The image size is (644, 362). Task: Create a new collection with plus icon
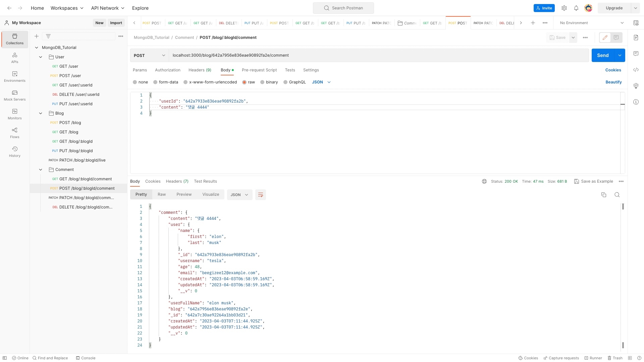point(37,36)
